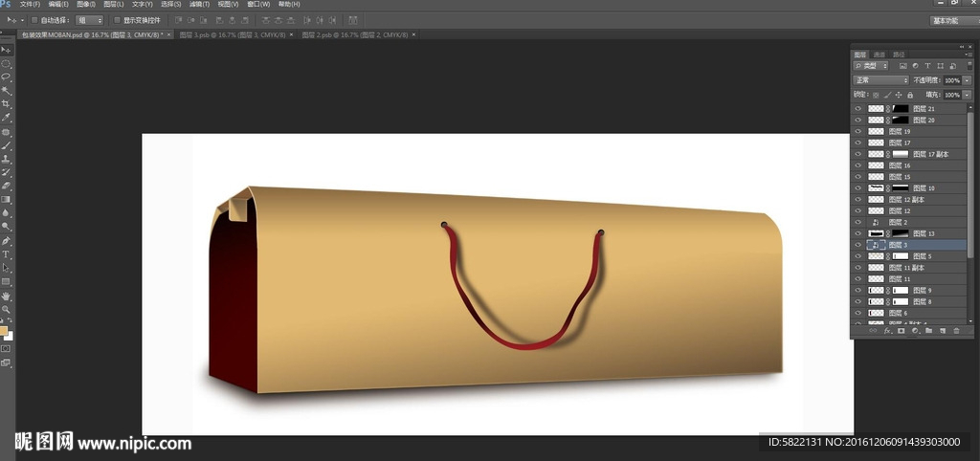Select the Hand tool

6,296
